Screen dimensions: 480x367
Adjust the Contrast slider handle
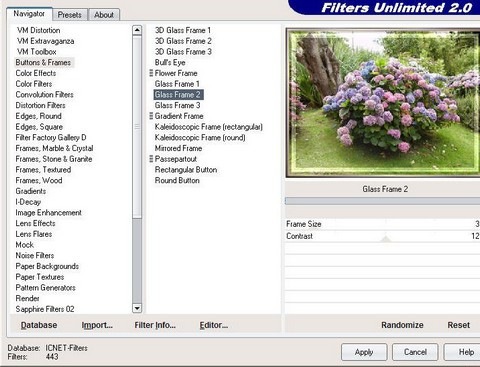click(386, 238)
